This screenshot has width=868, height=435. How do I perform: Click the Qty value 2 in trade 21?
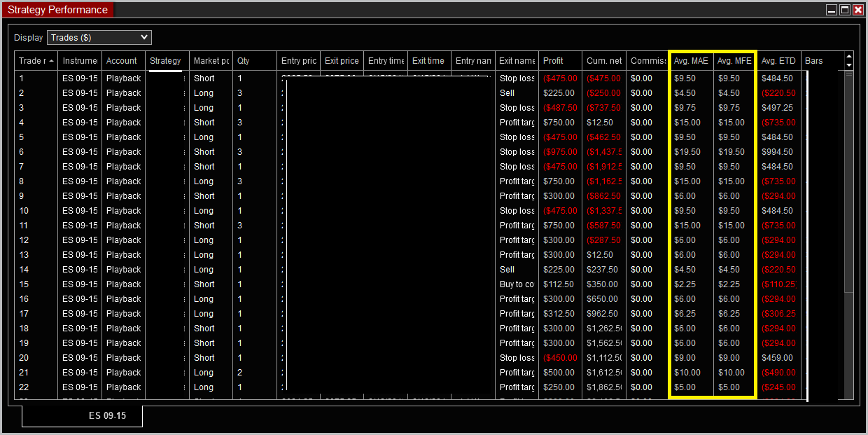point(239,373)
